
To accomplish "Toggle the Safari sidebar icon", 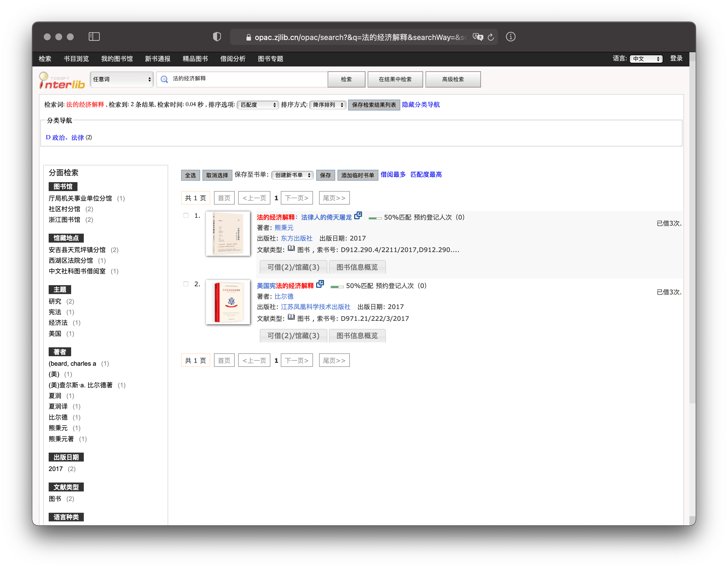I will click(x=94, y=37).
